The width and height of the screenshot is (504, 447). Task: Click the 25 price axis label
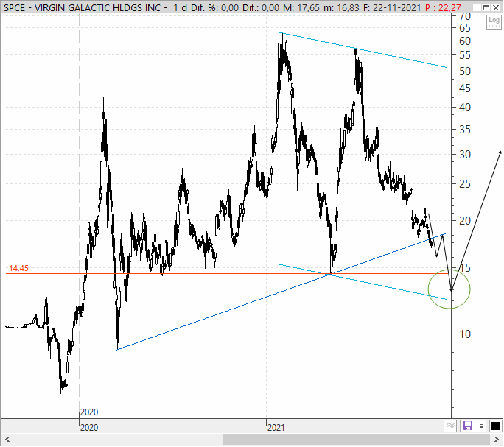pyautogui.click(x=465, y=184)
